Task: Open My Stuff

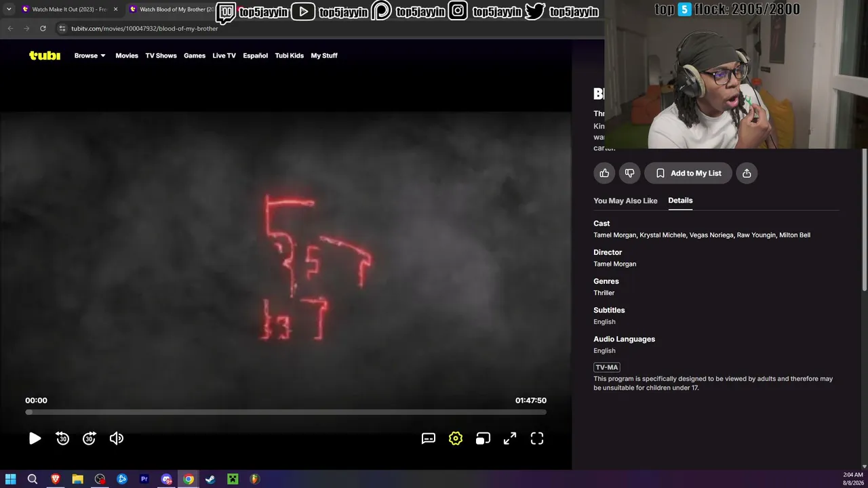Action: pos(324,56)
